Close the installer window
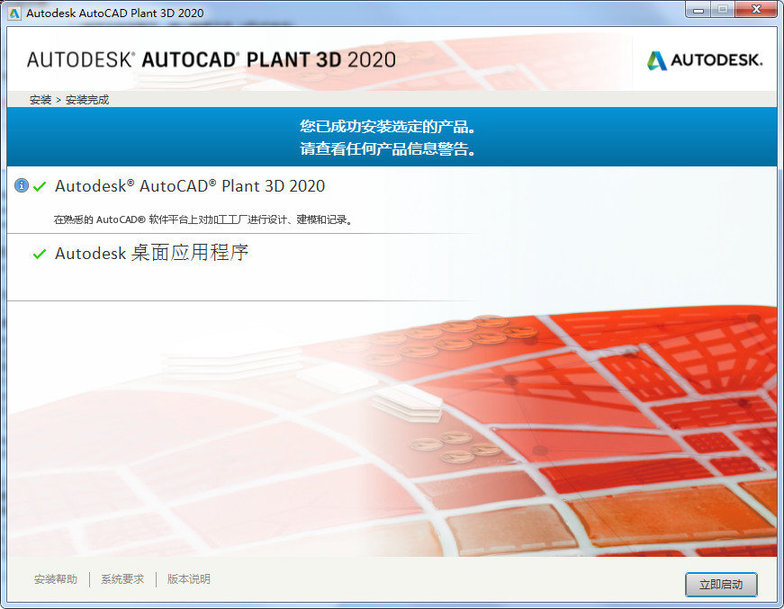Screen dimensions: 784x609 coord(757,10)
